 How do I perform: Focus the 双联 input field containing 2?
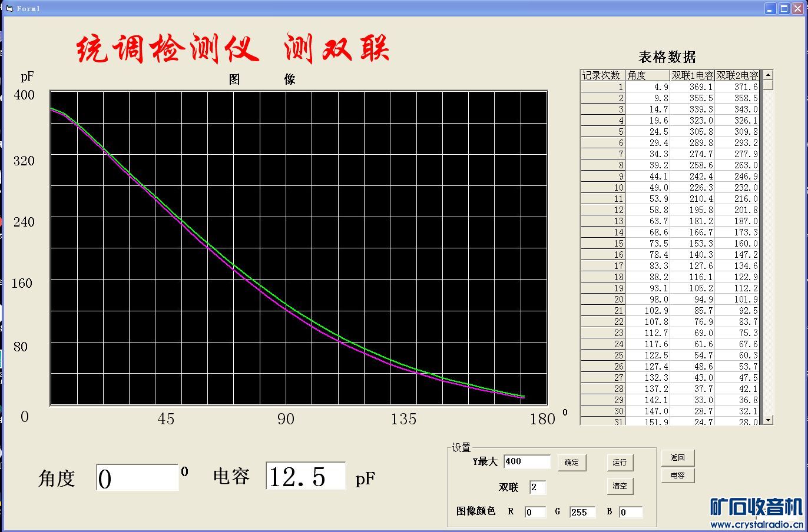click(x=538, y=487)
